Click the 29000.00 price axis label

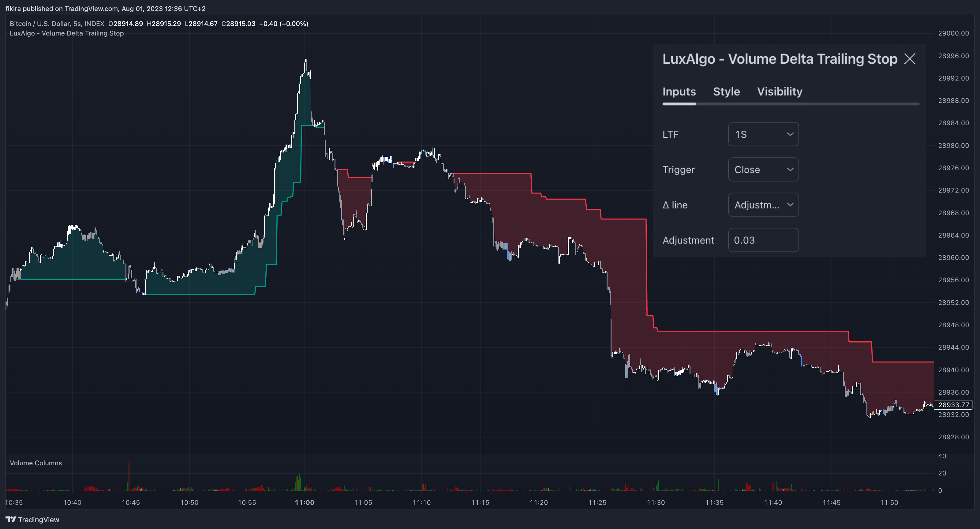pyautogui.click(x=953, y=33)
